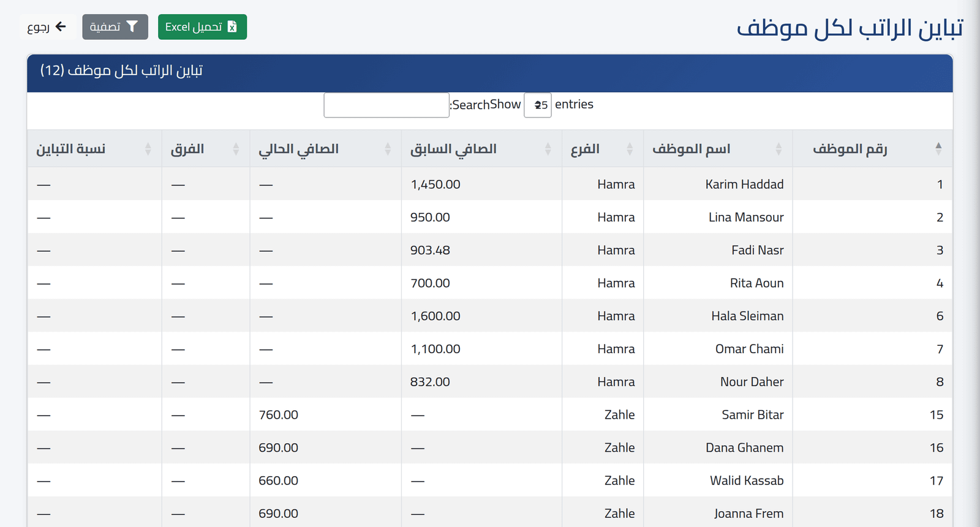Click the 660.00 current net value
The height and width of the screenshot is (527, 980).
point(278,481)
